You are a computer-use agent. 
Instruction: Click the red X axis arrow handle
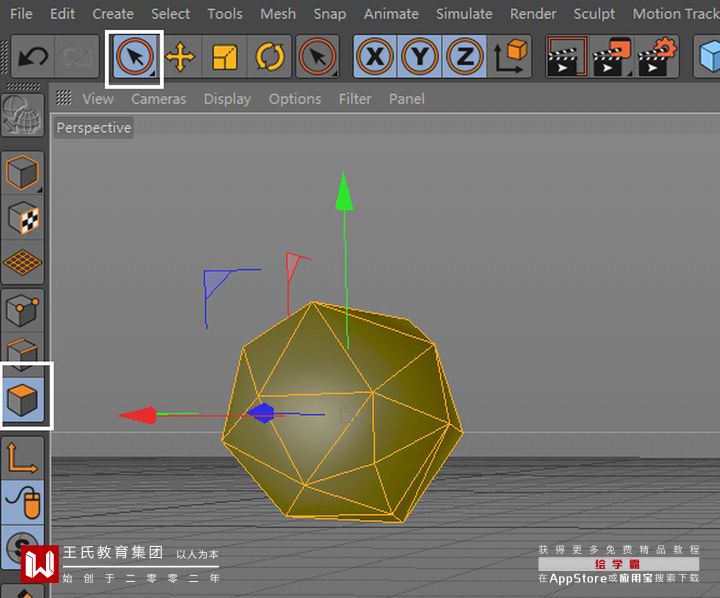point(138,415)
